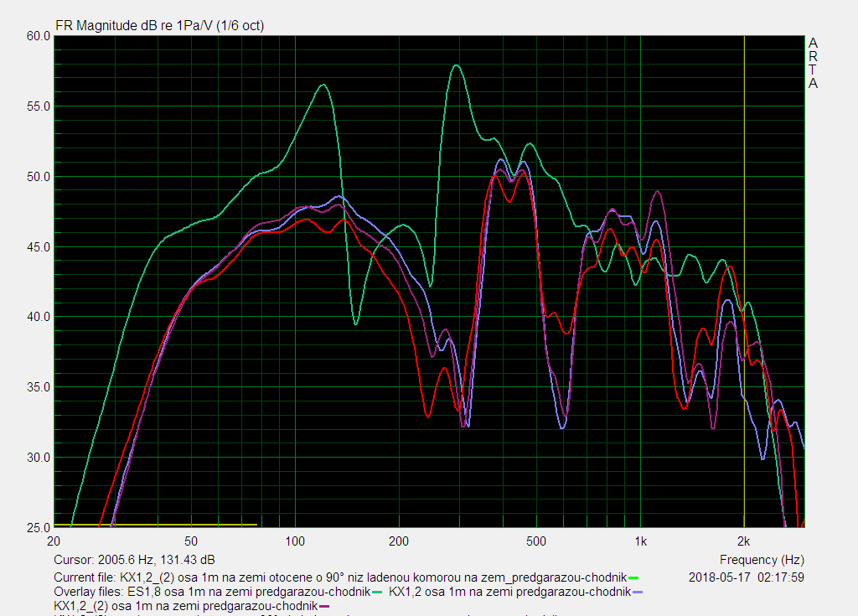The height and width of the screenshot is (616, 858).
Task: Click the "45.0" value on the magnitude axis
Action: (39, 247)
